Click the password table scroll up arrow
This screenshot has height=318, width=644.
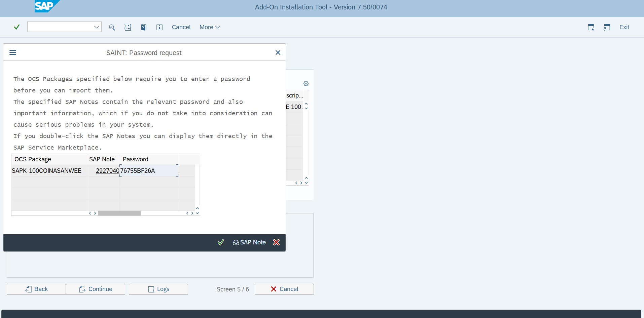(198, 208)
